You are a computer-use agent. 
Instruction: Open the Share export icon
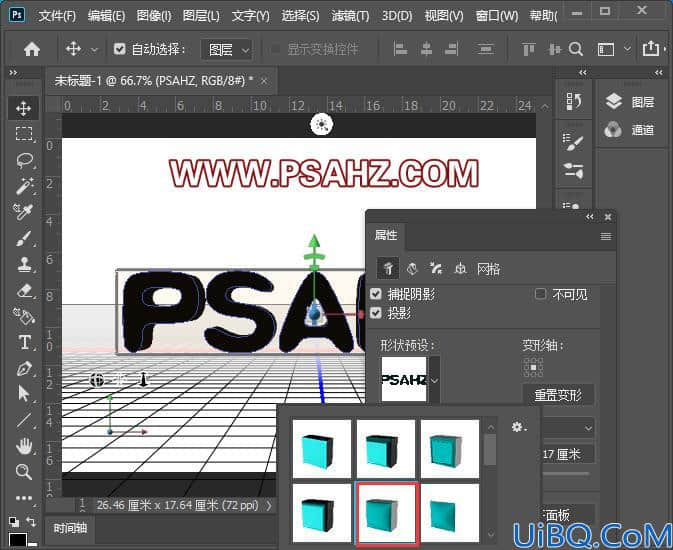point(651,48)
